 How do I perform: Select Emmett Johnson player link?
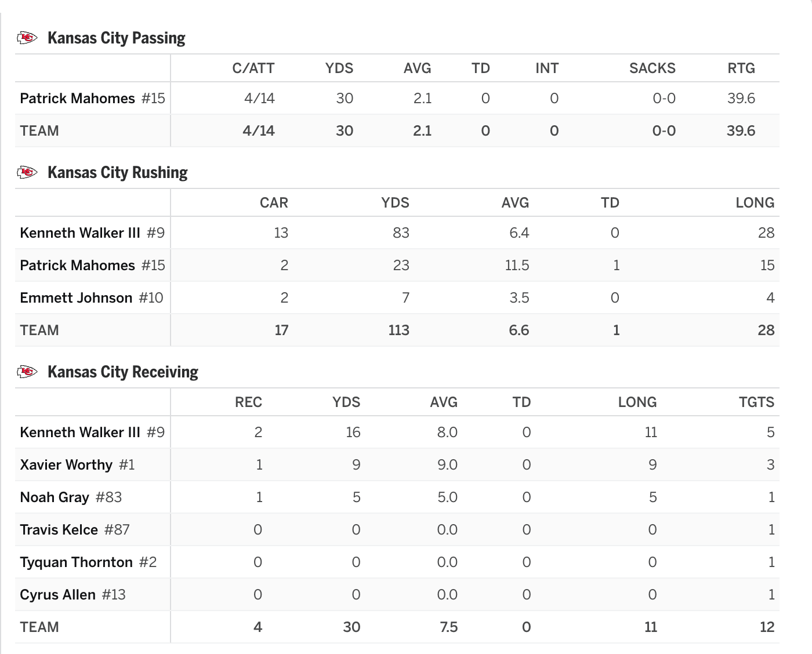tap(76, 298)
